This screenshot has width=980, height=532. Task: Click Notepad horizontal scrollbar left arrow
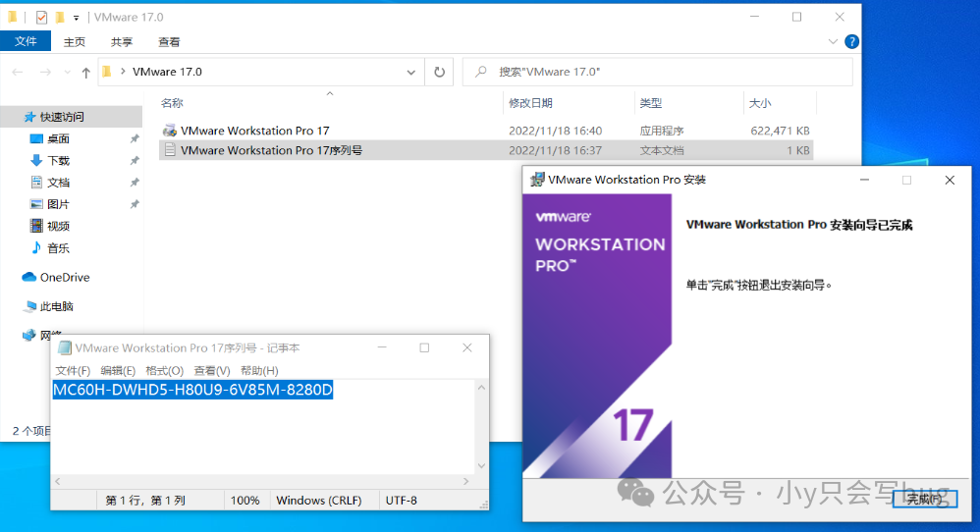(58, 481)
